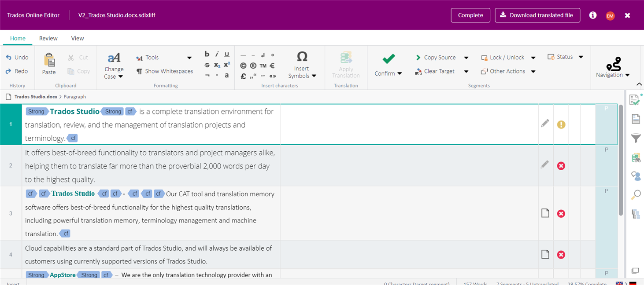This screenshot has width=644, height=285.
Task: Apply strikethrough formatting
Action: click(x=207, y=65)
